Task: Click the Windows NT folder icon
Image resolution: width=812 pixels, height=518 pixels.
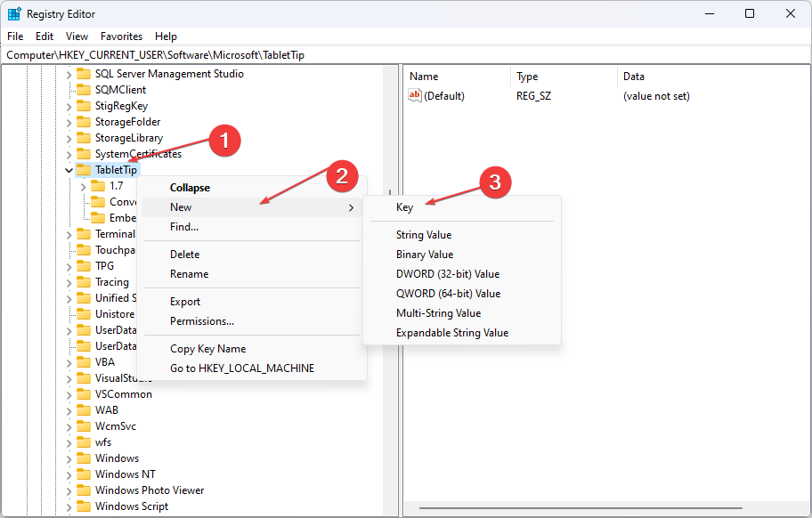Action: (84, 474)
